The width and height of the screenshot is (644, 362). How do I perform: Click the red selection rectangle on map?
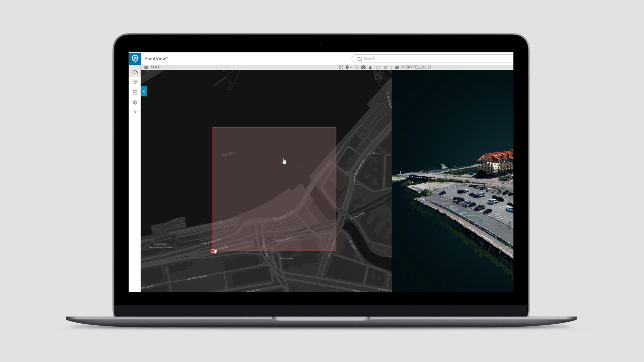(x=274, y=189)
